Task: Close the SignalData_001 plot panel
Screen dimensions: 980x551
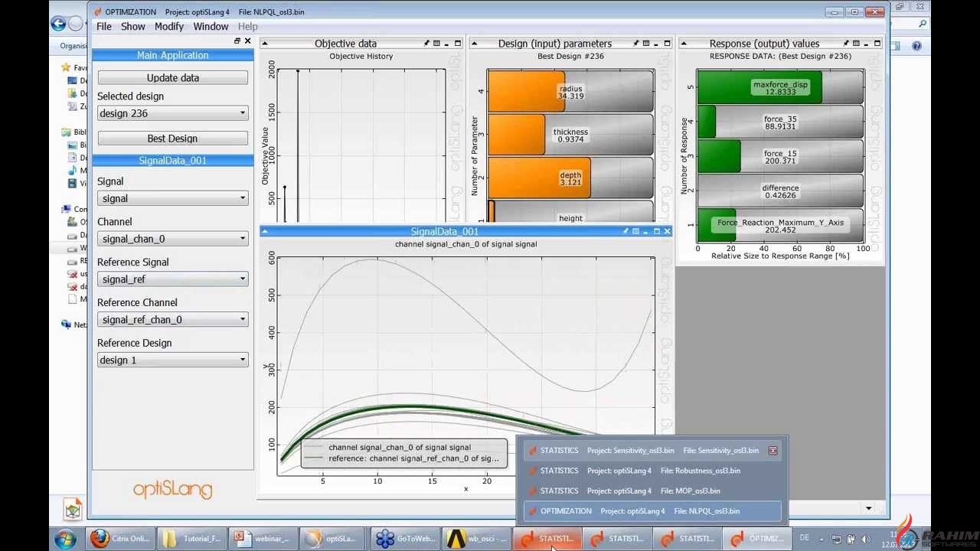Action: (x=667, y=231)
